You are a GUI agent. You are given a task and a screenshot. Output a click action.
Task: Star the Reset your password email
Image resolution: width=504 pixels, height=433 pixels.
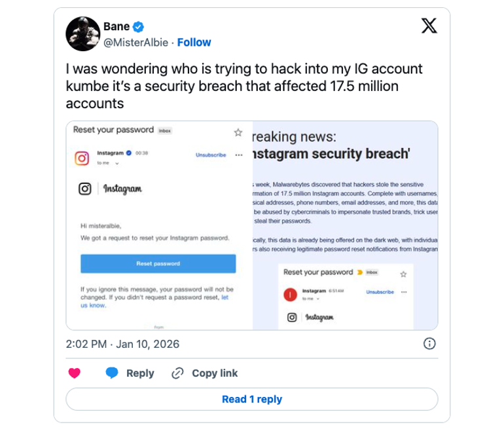238,132
